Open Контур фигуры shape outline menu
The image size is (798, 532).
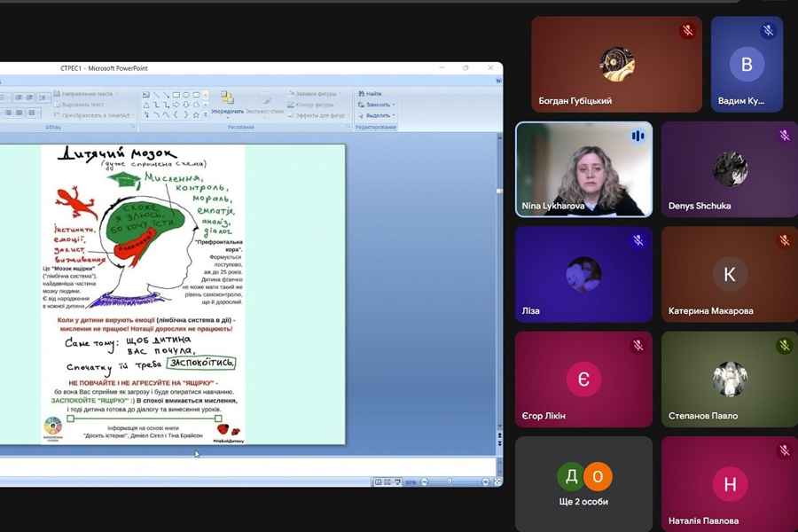click(x=317, y=105)
